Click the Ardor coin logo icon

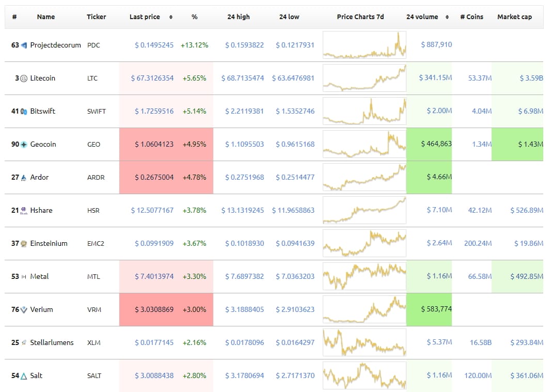coord(24,178)
